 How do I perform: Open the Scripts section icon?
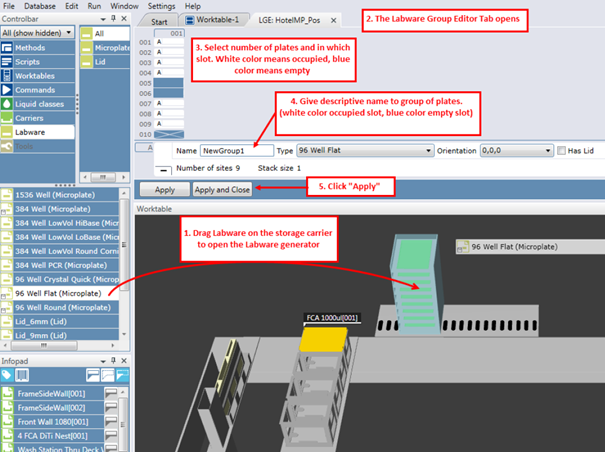coord(8,61)
